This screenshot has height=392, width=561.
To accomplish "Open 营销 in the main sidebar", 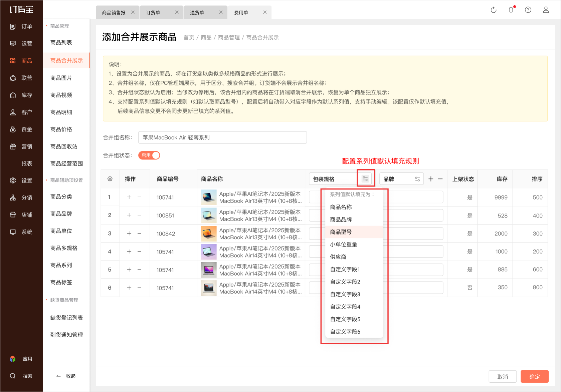I will pos(21,146).
